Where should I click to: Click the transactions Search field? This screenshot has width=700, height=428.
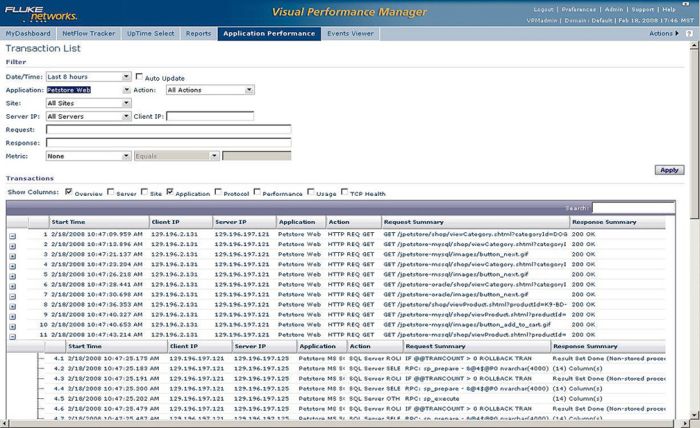633,208
